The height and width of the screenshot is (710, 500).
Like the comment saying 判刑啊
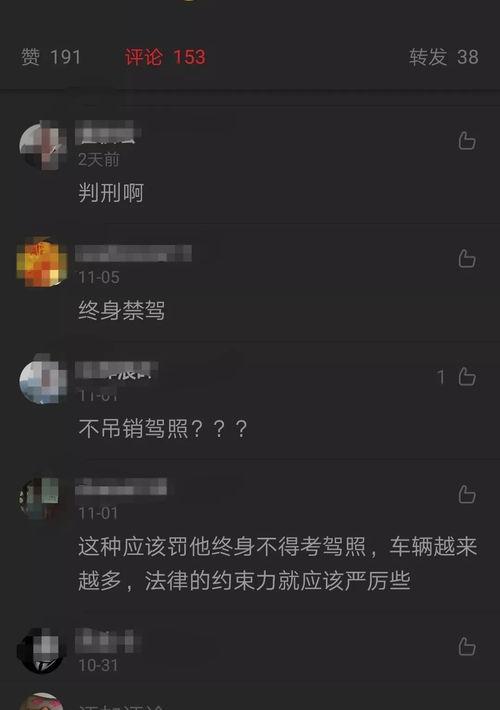click(x=467, y=141)
